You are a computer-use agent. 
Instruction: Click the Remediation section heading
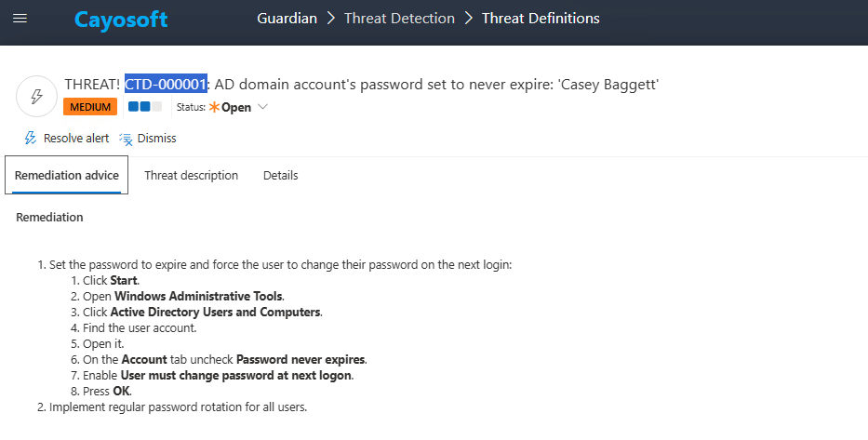click(x=49, y=218)
